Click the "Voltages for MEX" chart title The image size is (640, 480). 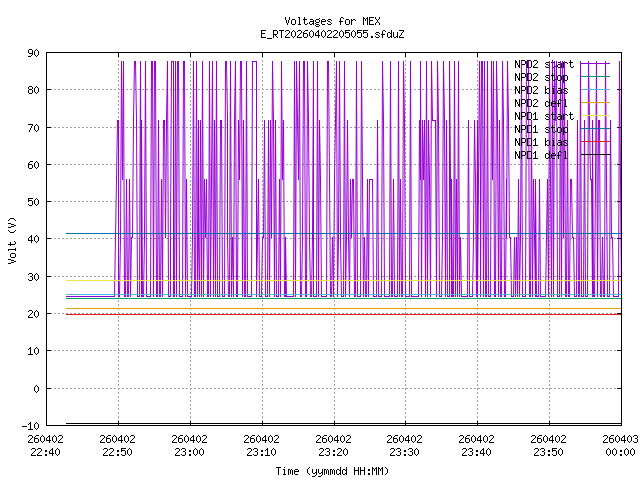tap(332, 21)
